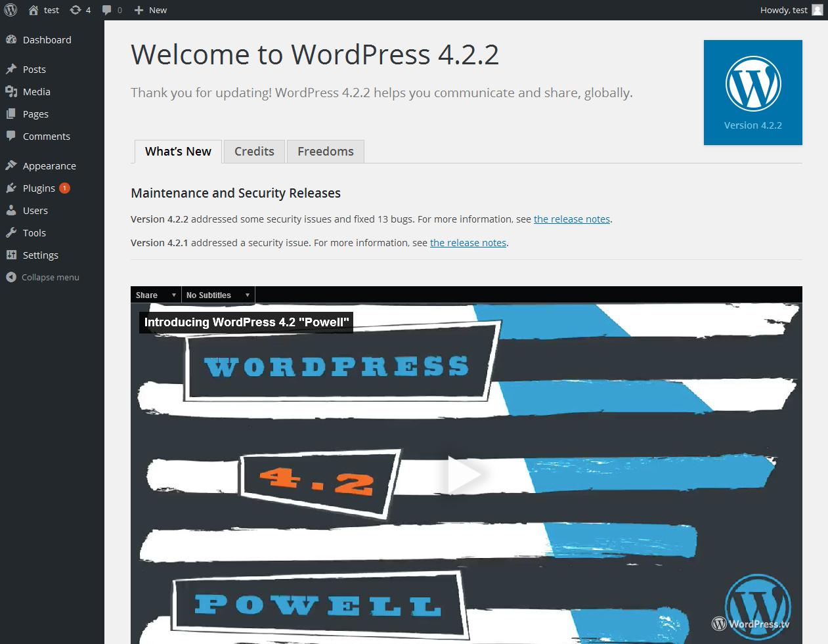Click the Collapse menu label
The width and height of the screenshot is (828, 644).
click(51, 277)
